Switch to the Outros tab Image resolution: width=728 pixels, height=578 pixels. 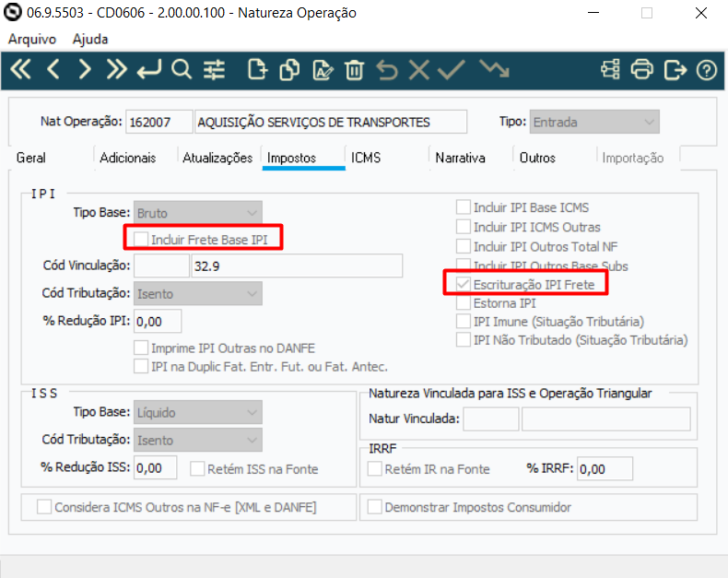click(537, 158)
